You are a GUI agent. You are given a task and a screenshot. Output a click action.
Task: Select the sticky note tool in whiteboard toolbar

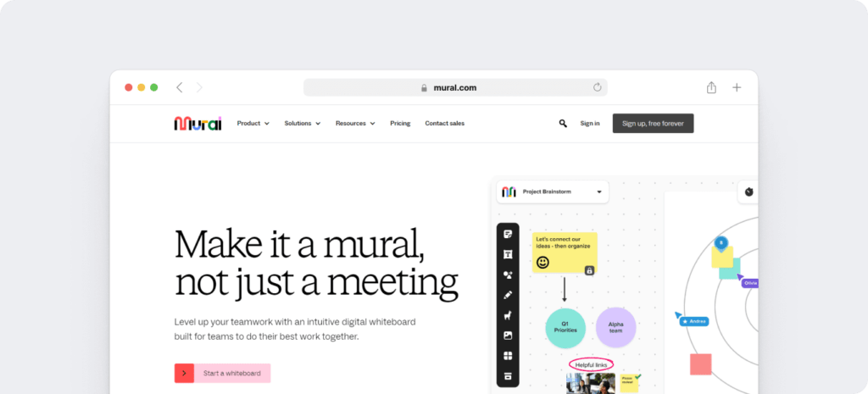click(508, 234)
